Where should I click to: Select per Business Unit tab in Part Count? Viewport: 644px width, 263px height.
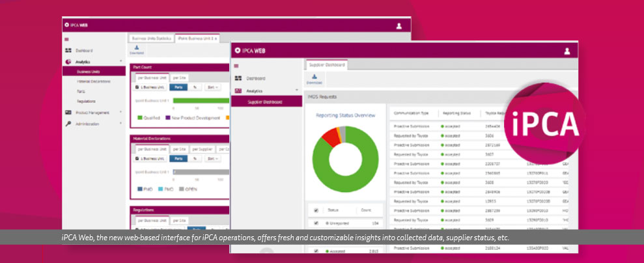(152, 77)
